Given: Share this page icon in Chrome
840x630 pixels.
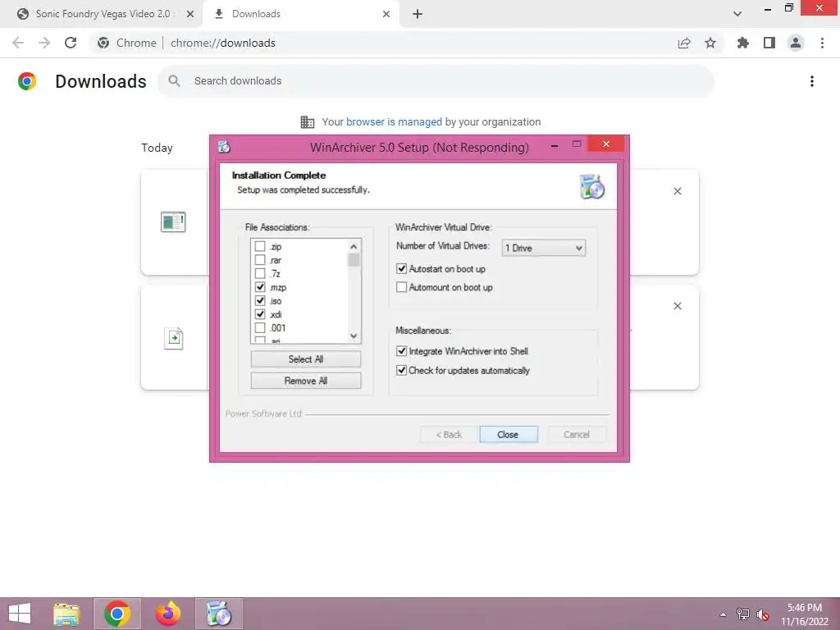Looking at the screenshot, I should coord(684,43).
